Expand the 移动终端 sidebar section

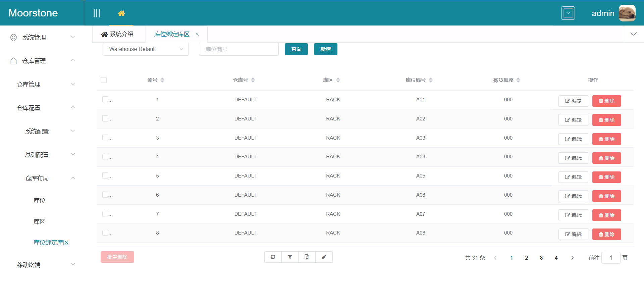click(x=42, y=265)
